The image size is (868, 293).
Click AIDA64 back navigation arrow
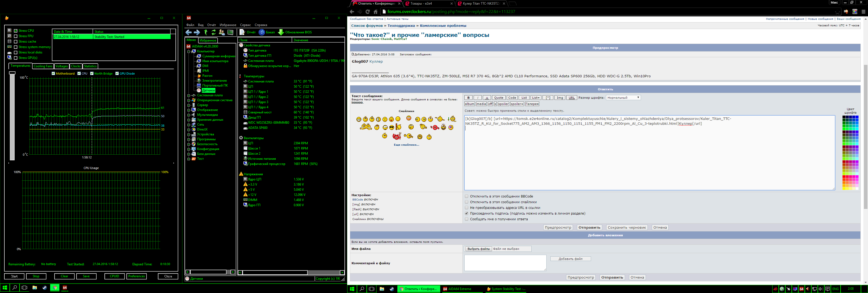tap(189, 32)
